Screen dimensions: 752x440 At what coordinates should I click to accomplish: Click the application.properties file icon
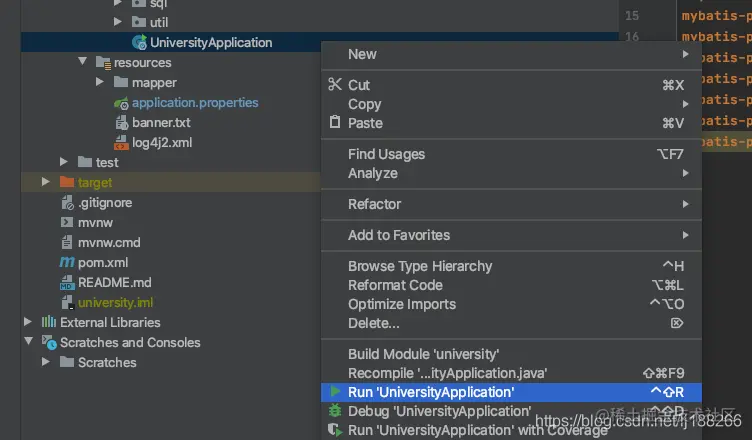point(121,103)
